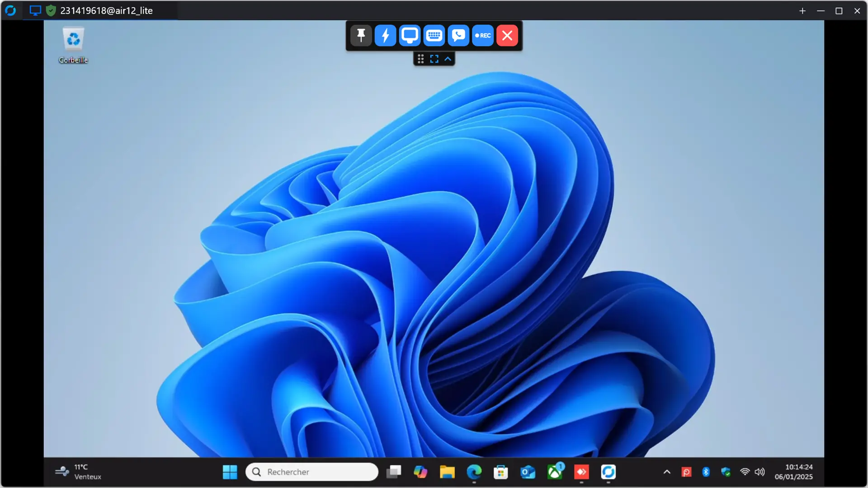The image size is (868, 488).
Task: Pin the AirDroid remote session toolbar
Action: point(361,35)
